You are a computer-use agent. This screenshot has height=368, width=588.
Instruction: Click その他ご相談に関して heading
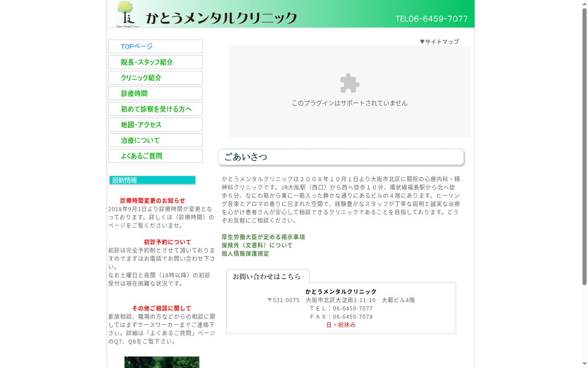(162, 308)
